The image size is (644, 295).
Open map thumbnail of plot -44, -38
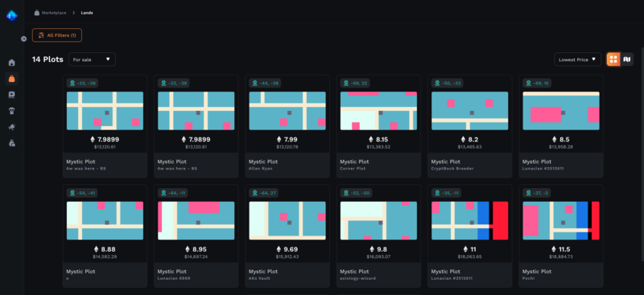point(287,111)
